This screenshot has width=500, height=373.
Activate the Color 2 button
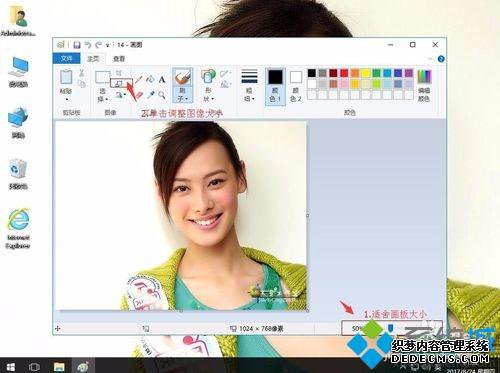coord(296,86)
